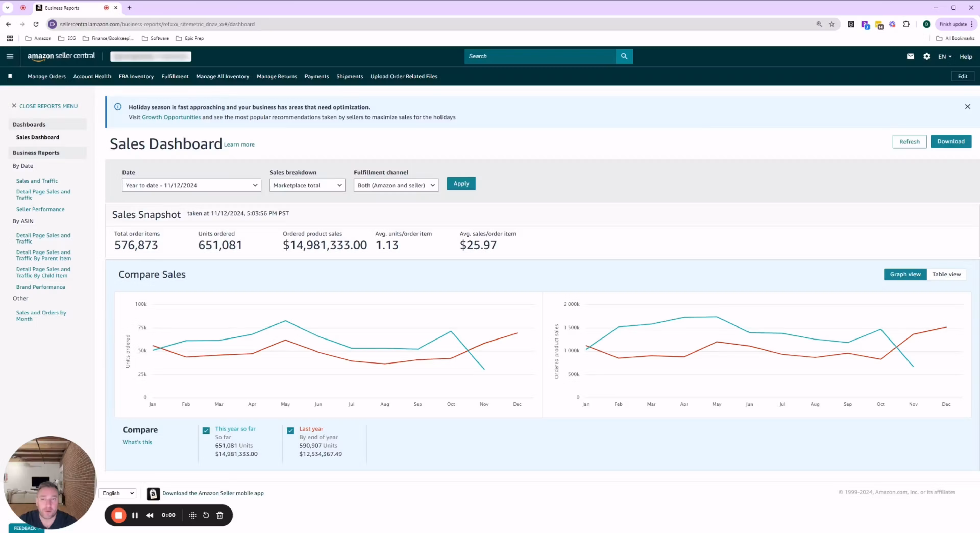The width and height of the screenshot is (980, 533).
Task: Restart the recording with the circular arrow icon
Action: coord(206,515)
